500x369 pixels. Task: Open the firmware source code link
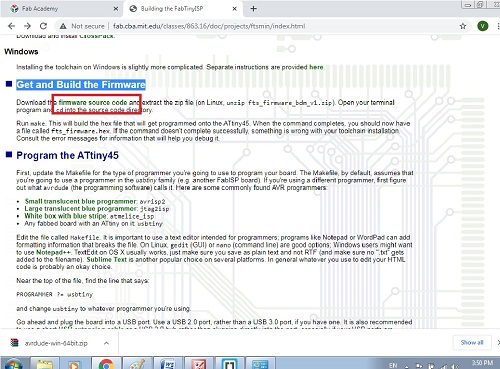(93, 102)
